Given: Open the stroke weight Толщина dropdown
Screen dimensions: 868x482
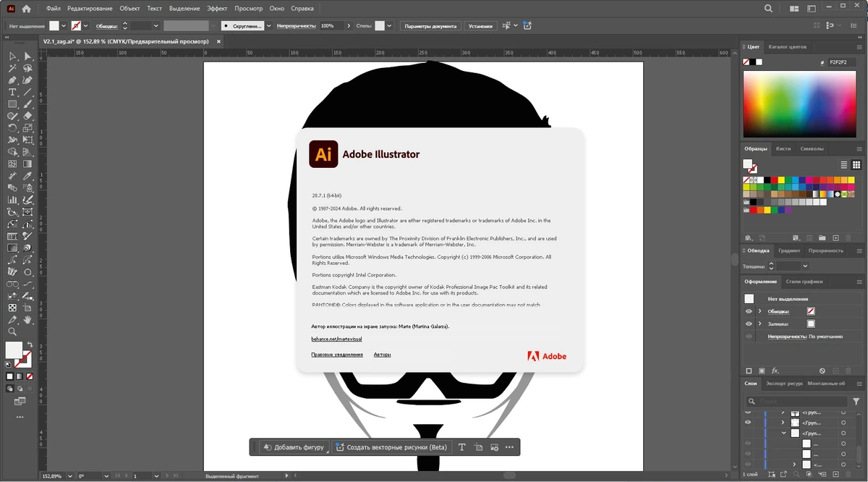Looking at the screenshot, I should point(805,266).
